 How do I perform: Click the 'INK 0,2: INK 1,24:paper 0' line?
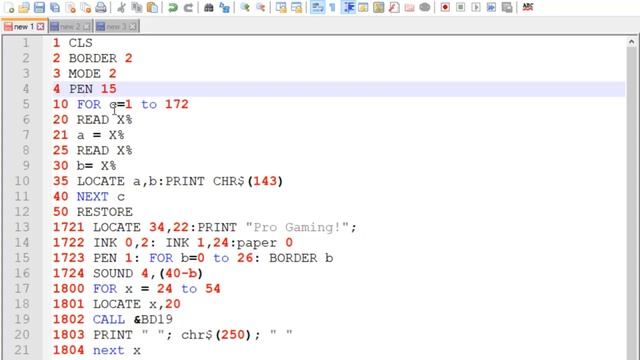click(173, 243)
